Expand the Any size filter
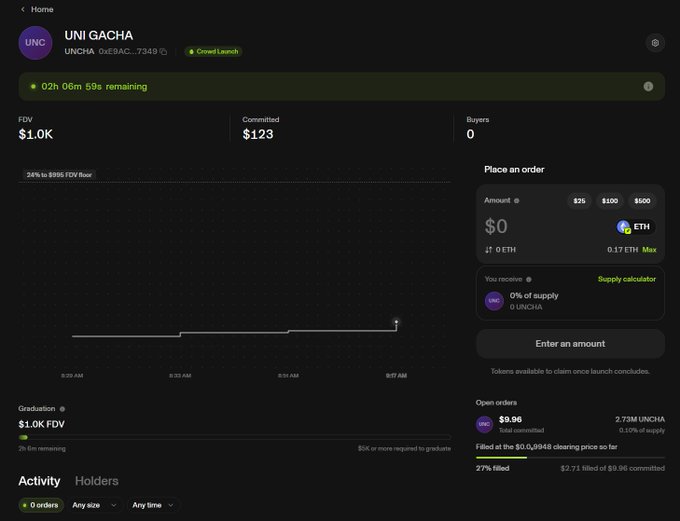 point(94,505)
